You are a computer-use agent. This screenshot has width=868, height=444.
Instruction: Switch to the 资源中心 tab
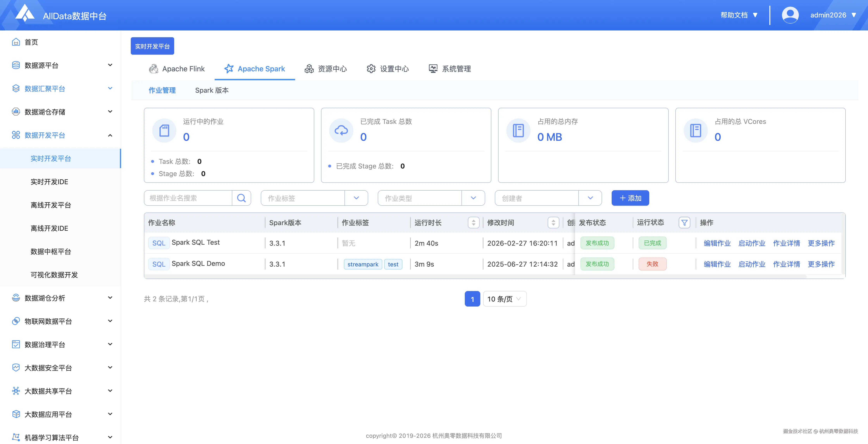325,69
